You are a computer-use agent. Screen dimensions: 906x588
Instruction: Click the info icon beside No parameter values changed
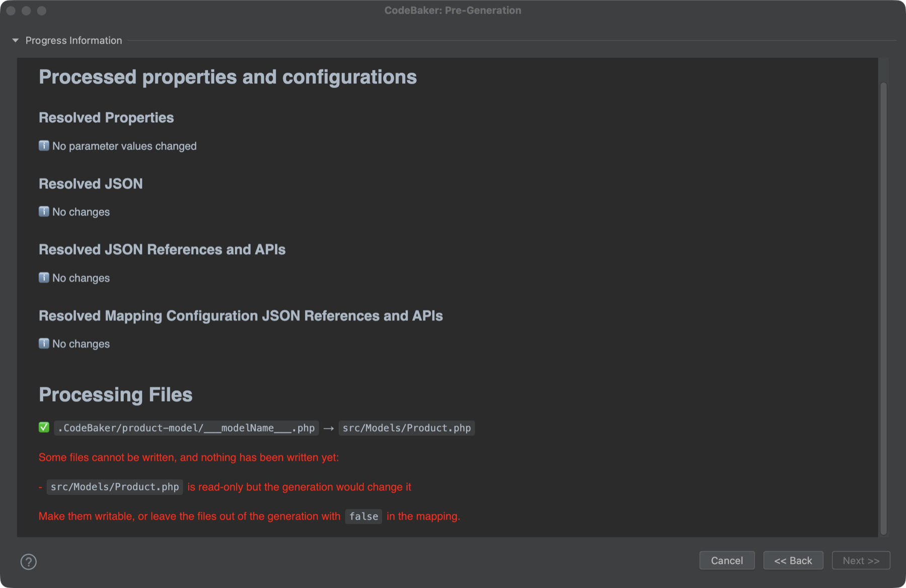click(x=44, y=146)
